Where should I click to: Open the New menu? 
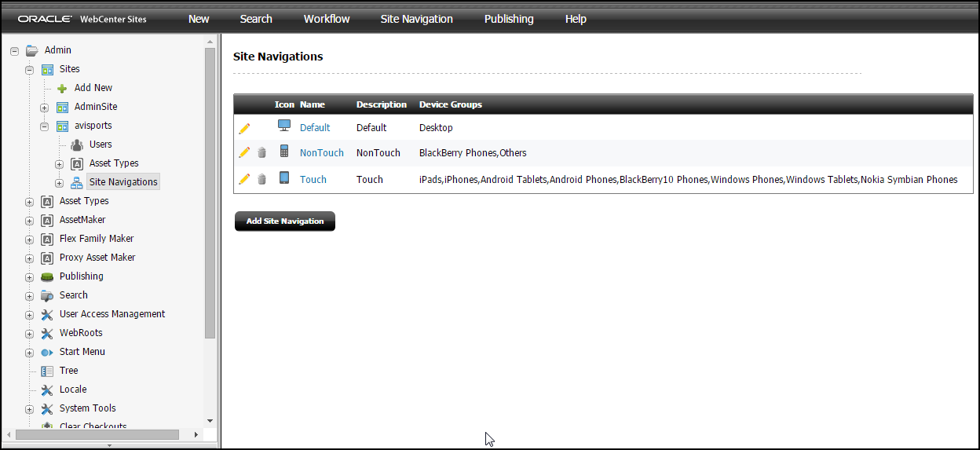199,19
